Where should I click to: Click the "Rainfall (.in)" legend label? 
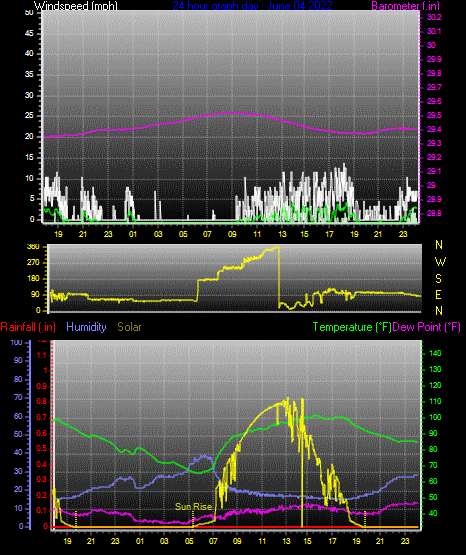tap(28, 327)
